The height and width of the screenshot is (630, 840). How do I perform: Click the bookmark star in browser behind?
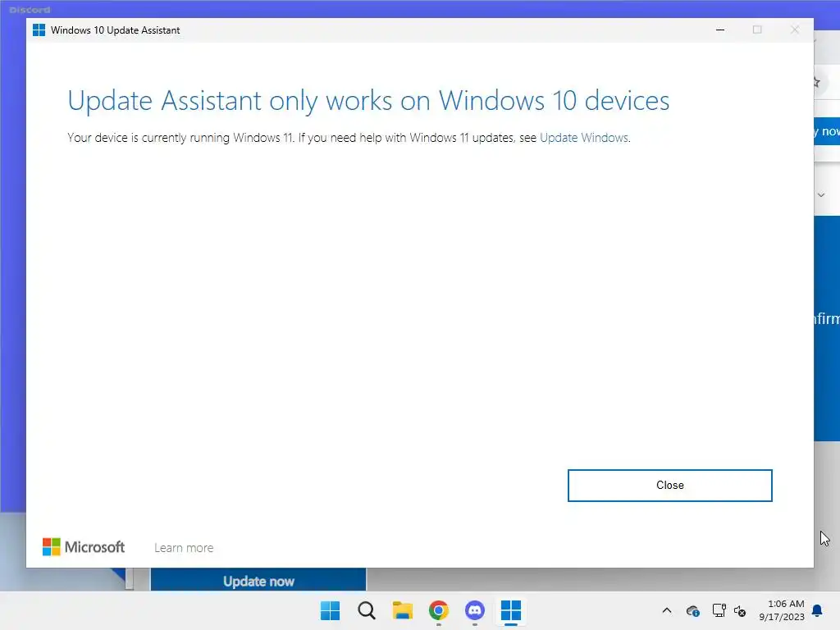click(817, 82)
